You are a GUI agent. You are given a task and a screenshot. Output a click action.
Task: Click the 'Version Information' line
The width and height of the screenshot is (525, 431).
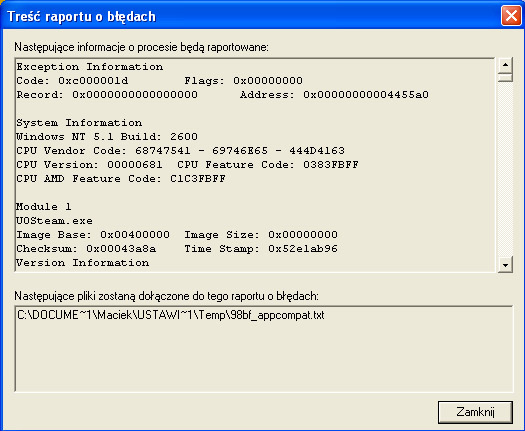click(83, 263)
